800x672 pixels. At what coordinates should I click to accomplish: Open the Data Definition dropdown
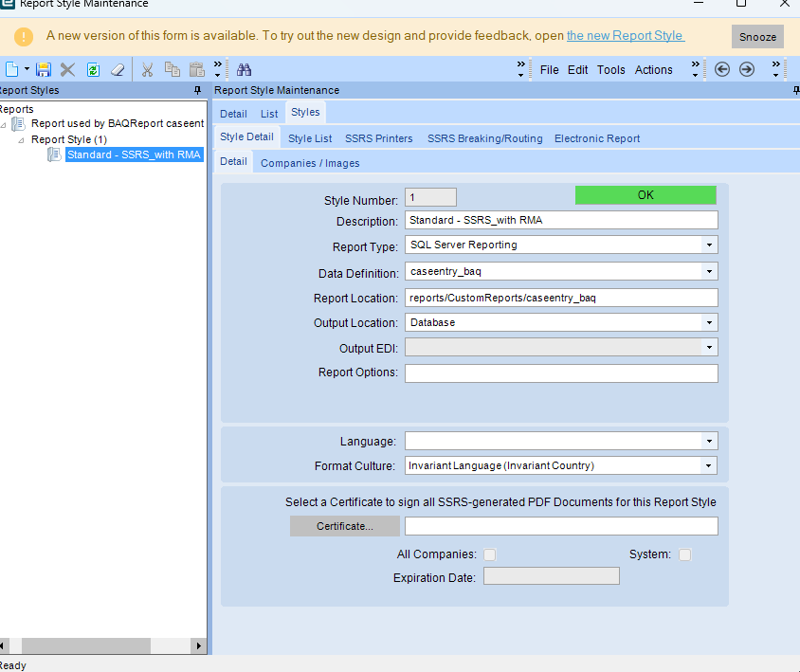pyautogui.click(x=709, y=271)
